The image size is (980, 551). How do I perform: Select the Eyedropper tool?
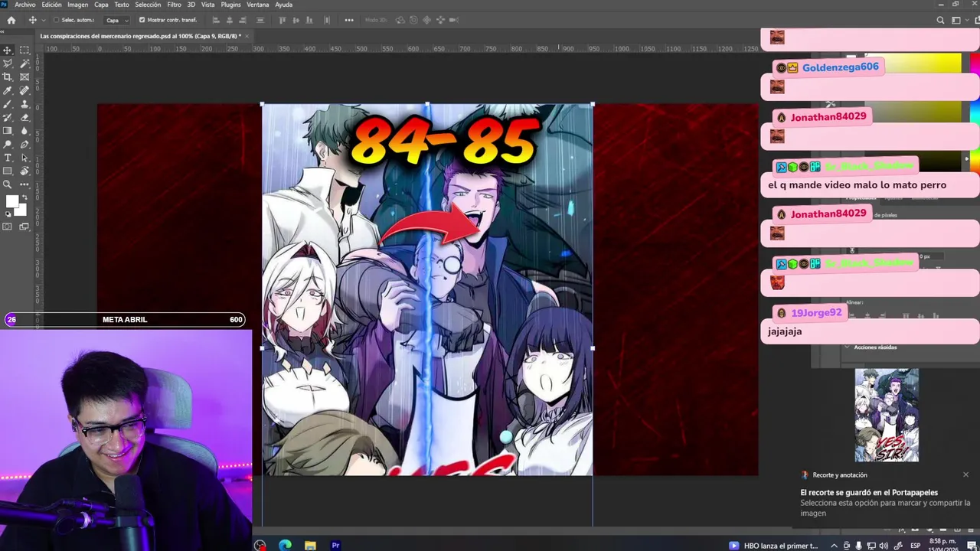click(8, 90)
